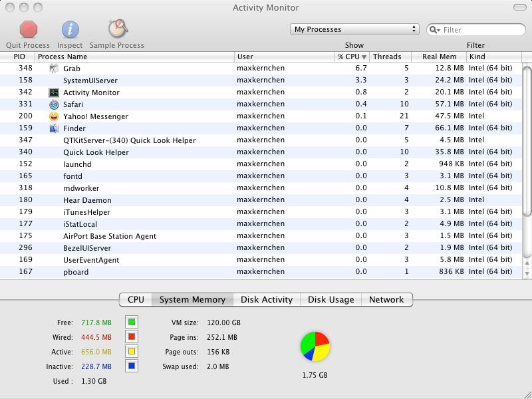
Task: Open the My Processes dropdown
Action: point(354,29)
